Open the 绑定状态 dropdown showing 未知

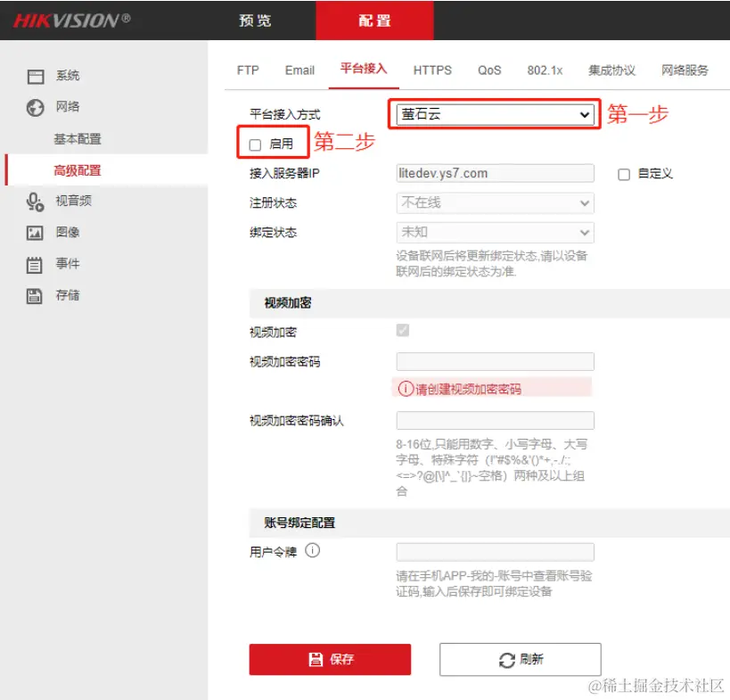point(495,233)
